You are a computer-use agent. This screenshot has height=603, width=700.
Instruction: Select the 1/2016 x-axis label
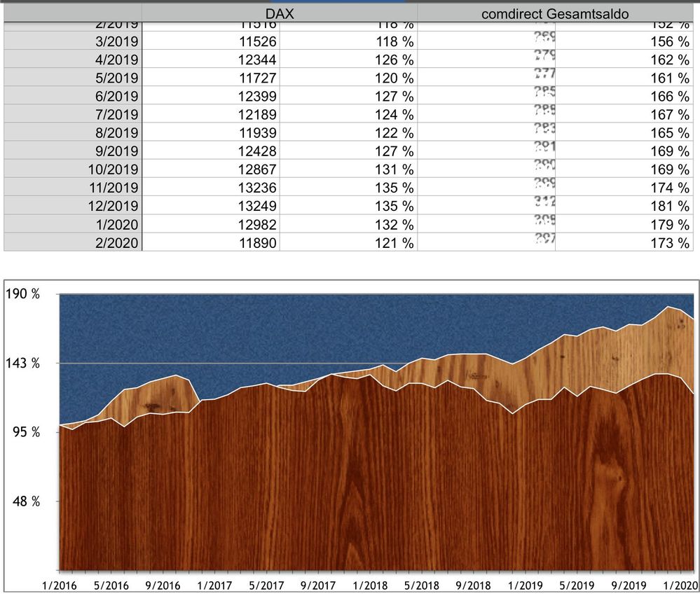pos(60,584)
